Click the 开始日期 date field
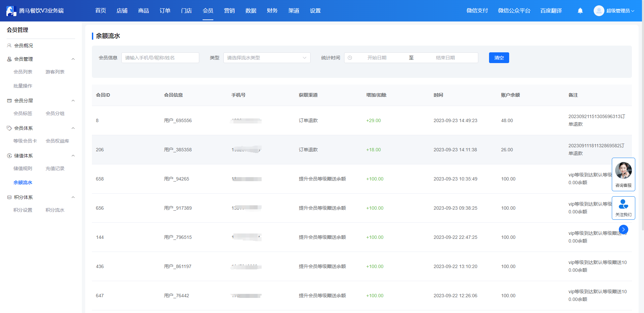Image resolution: width=644 pixels, height=313 pixels. tap(377, 58)
